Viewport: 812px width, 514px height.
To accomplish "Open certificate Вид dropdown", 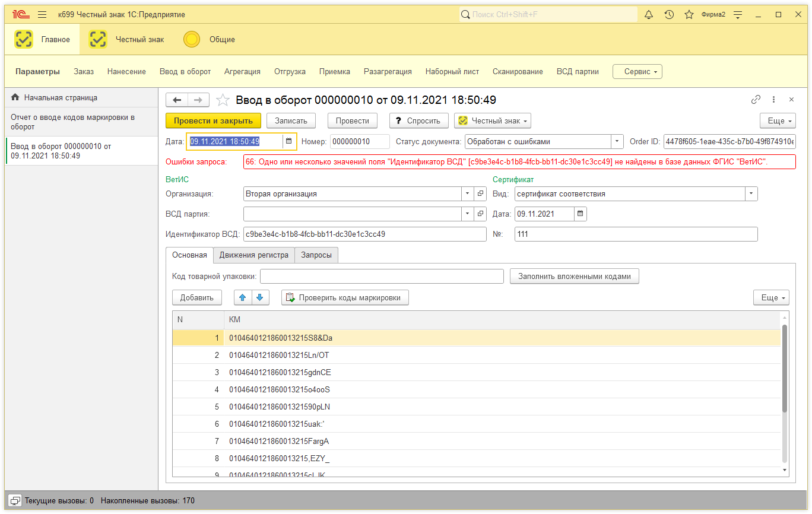I will click(x=751, y=194).
